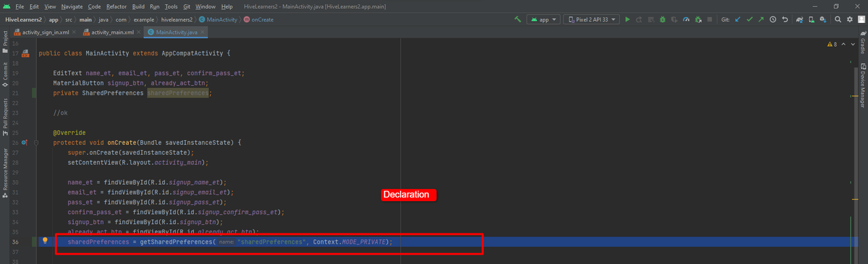Open IDE settings gear icon

(850, 20)
